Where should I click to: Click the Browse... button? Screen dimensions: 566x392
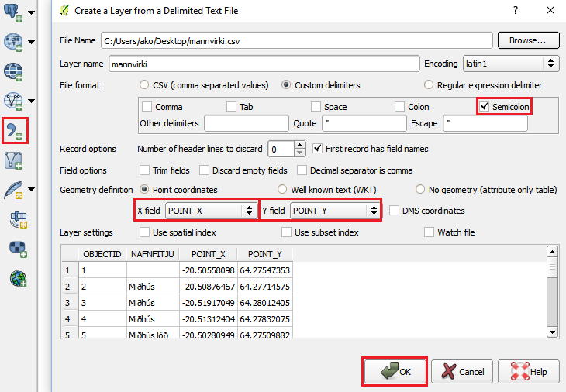(x=528, y=40)
